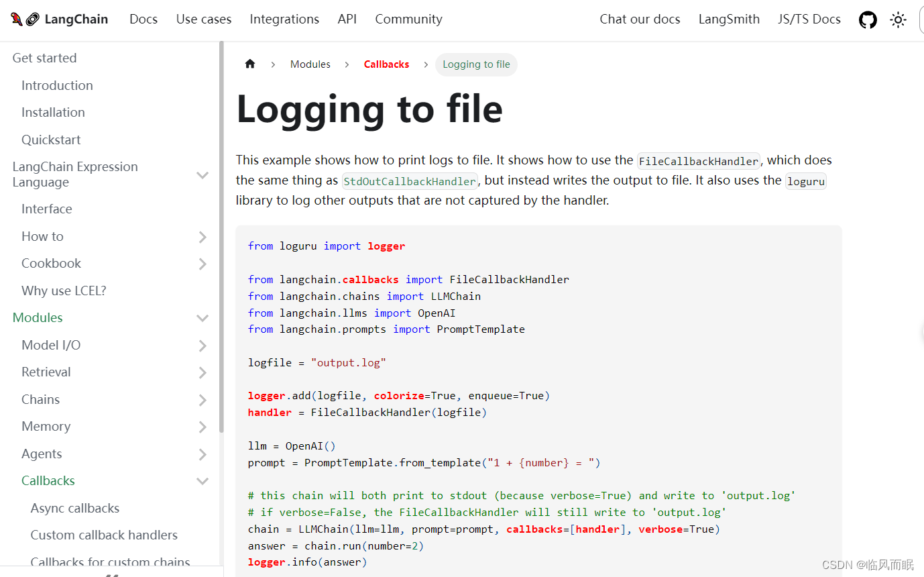Click the logfile = "output.log" code line
This screenshot has width=924, height=577.
point(317,363)
